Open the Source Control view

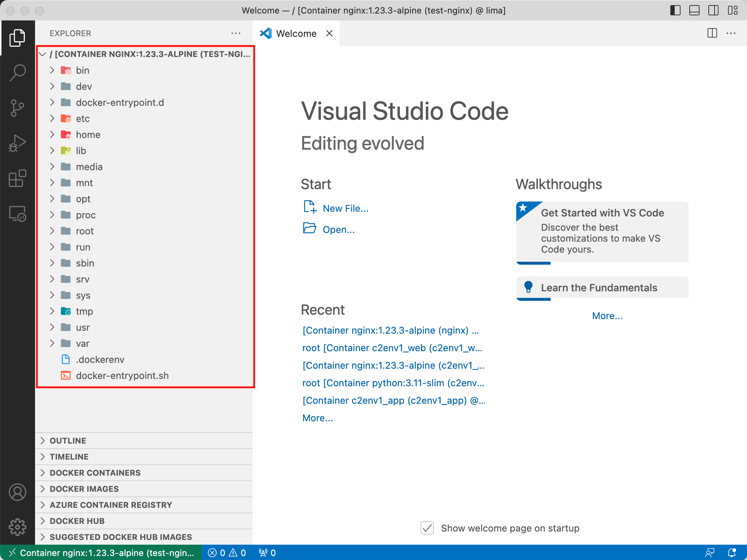(x=17, y=108)
